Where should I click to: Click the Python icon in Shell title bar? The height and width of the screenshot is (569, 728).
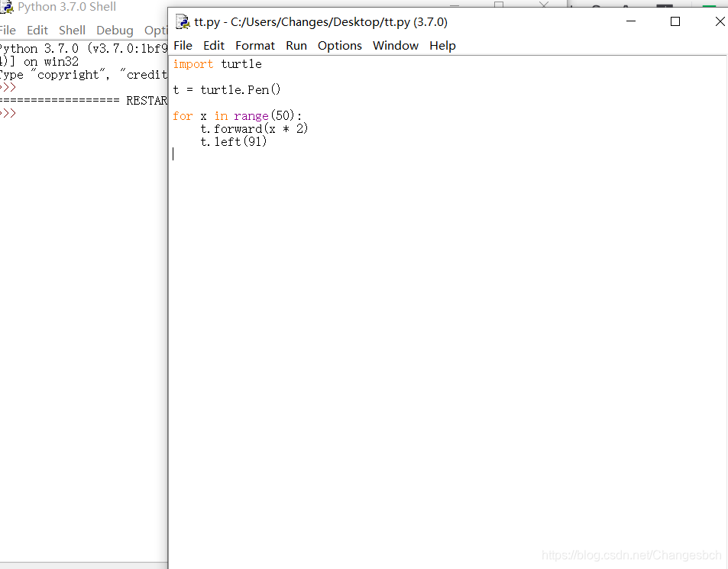click(7, 7)
